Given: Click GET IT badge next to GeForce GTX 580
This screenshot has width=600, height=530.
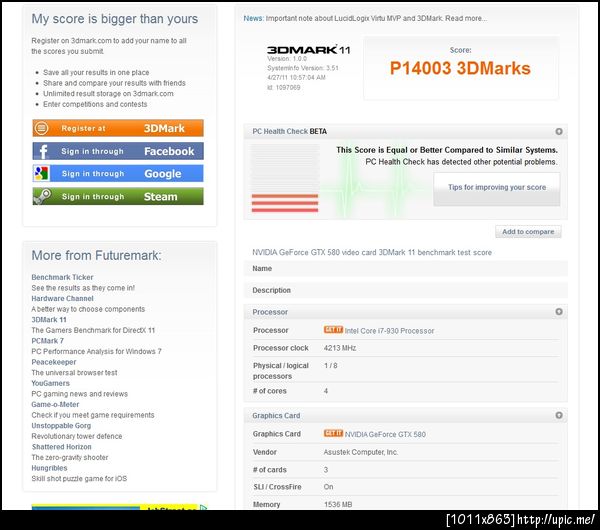Looking at the screenshot, I should [x=333, y=433].
